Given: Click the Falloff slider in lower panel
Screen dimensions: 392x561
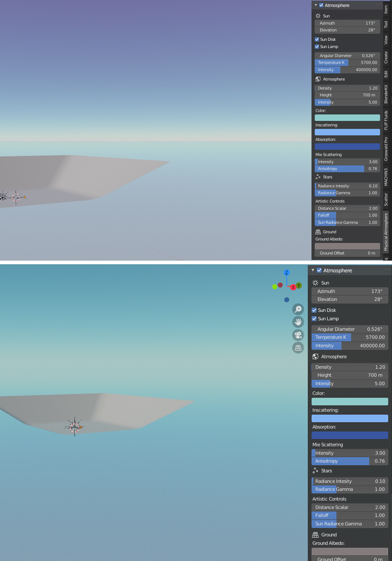Looking at the screenshot, I should pos(350,516).
